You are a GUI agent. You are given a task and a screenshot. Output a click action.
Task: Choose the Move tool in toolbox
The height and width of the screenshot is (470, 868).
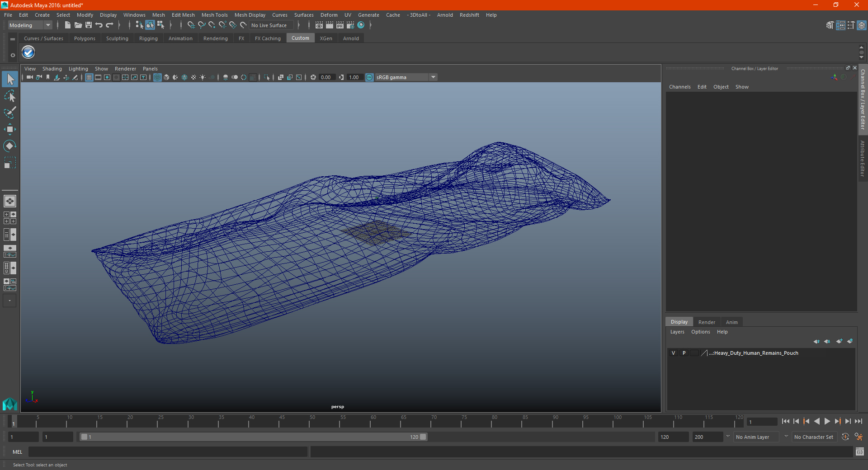coord(10,129)
